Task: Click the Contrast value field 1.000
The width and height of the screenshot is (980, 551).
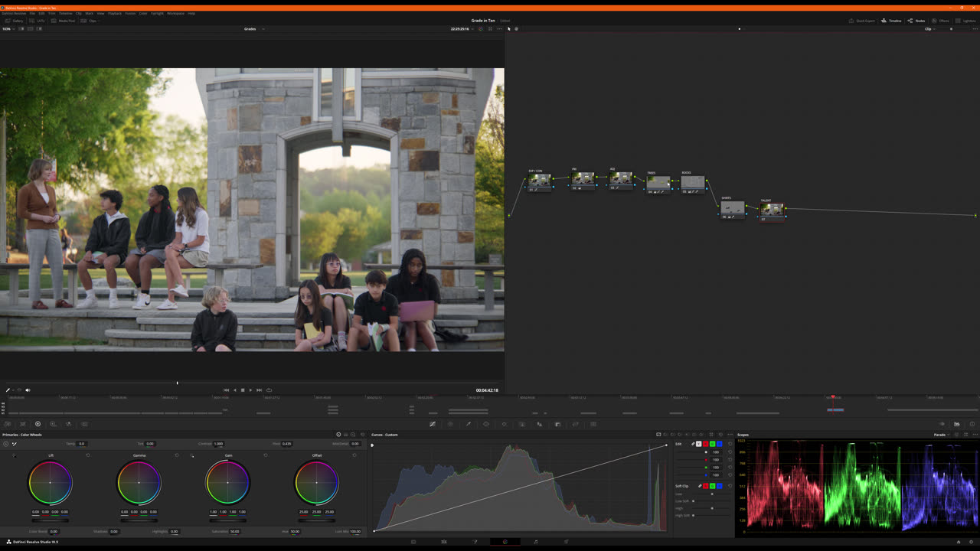Action: coord(218,444)
